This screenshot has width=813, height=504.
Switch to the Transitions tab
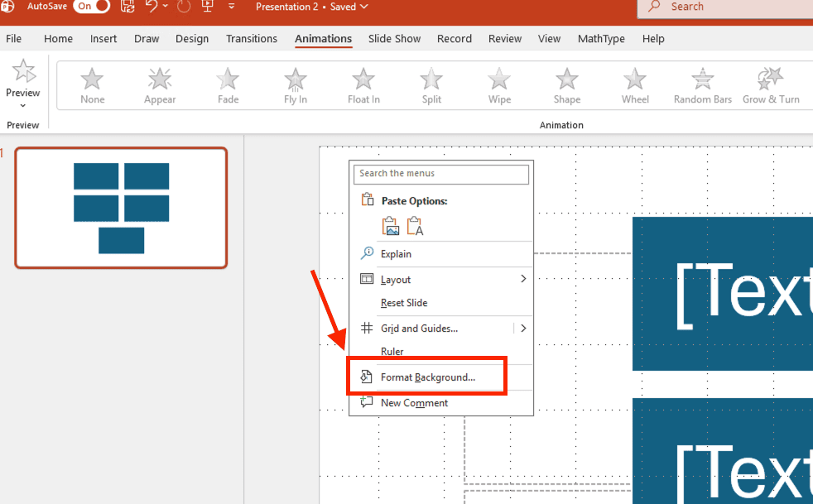click(252, 39)
